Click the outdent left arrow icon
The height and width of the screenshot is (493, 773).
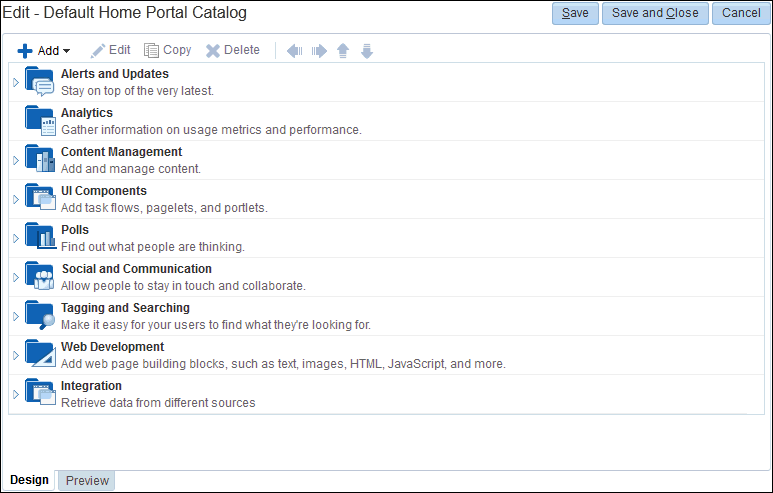click(295, 50)
